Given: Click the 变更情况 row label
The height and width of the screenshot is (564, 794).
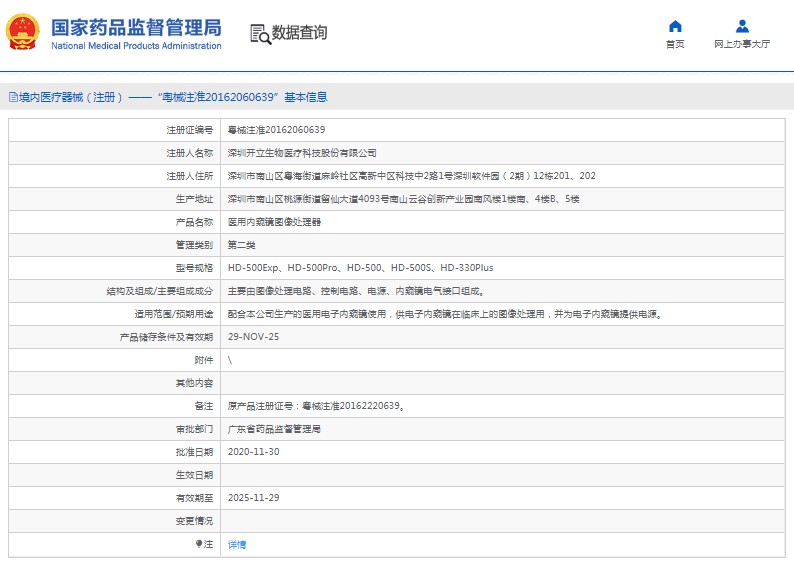Looking at the screenshot, I should [194, 521].
